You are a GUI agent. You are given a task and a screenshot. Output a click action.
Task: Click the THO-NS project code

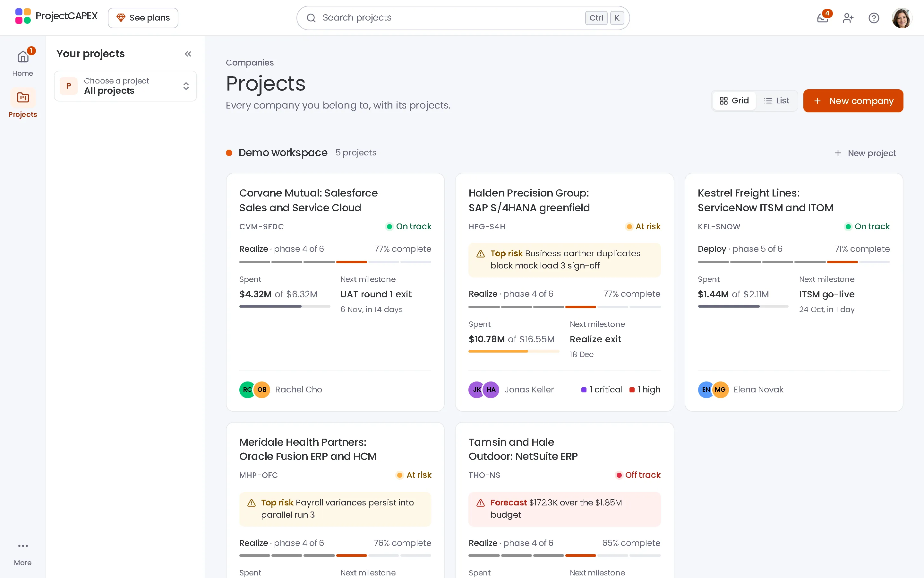(x=484, y=475)
